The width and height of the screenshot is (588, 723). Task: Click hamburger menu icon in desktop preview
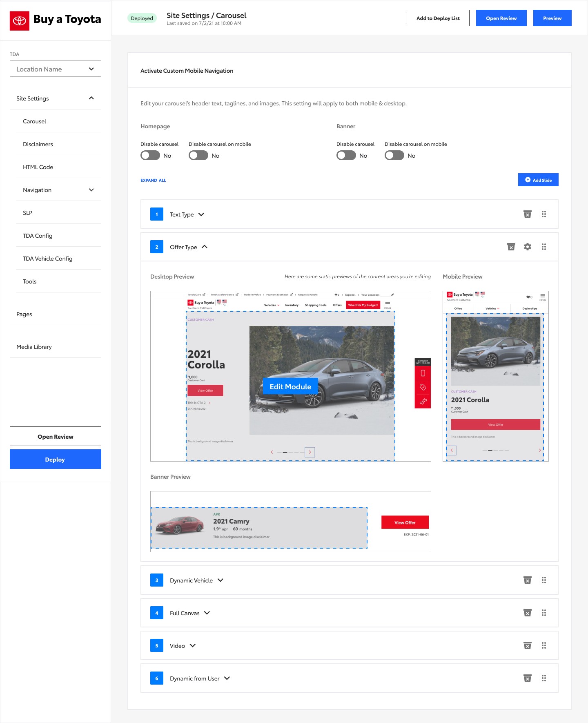coord(388,304)
